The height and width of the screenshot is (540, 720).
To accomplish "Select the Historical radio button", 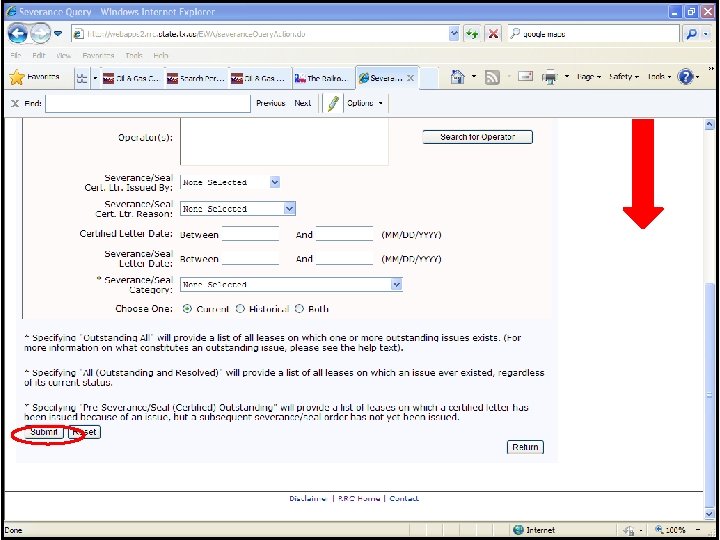I will (240, 309).
